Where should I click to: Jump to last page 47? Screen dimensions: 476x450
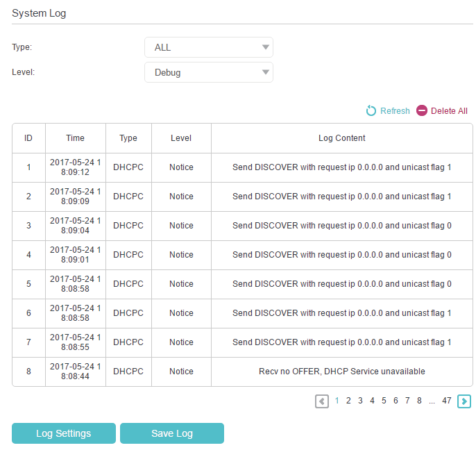[x=446, y=401]
